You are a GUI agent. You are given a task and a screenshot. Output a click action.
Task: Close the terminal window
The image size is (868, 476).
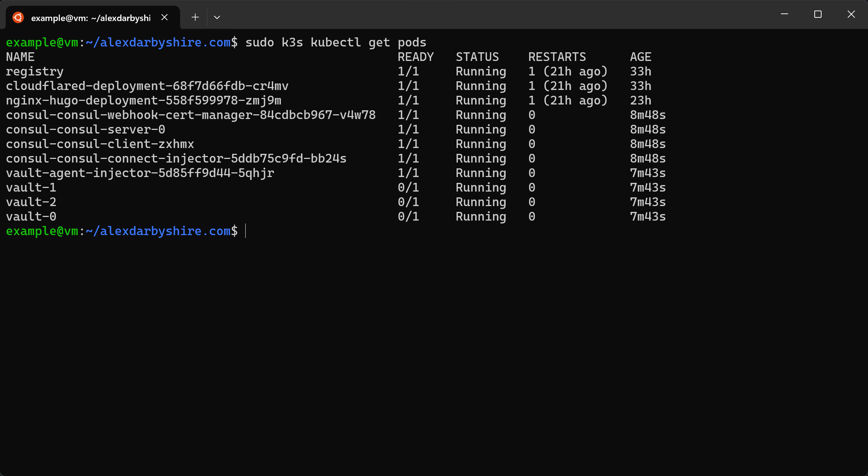click(x=851, y=14)
